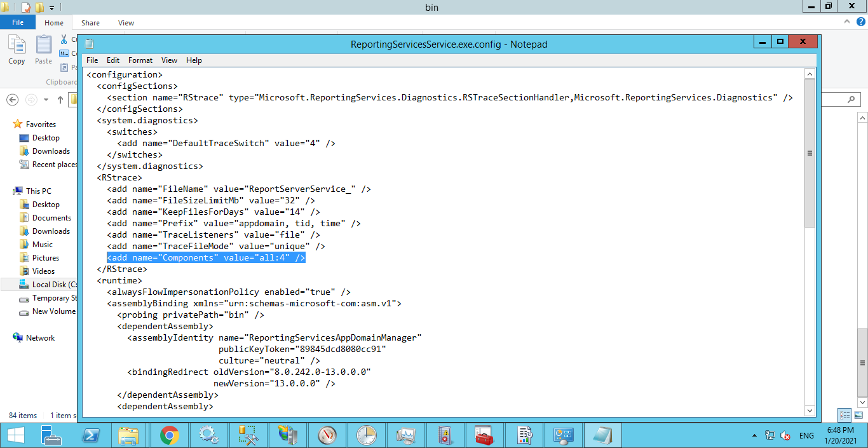Viewport: 868px width, 448px height.
Task: Open Notepad's Format menu
Action: click(140, 60)
